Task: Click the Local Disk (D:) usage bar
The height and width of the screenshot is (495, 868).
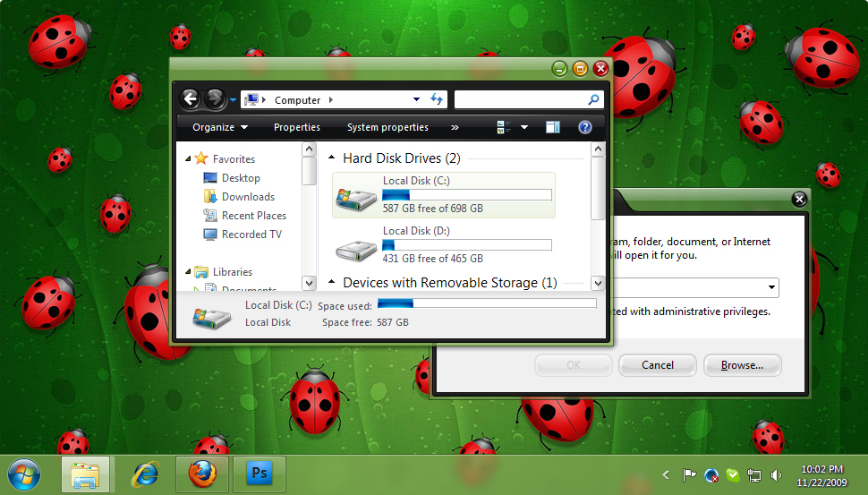Action: [x=467, y=245]
